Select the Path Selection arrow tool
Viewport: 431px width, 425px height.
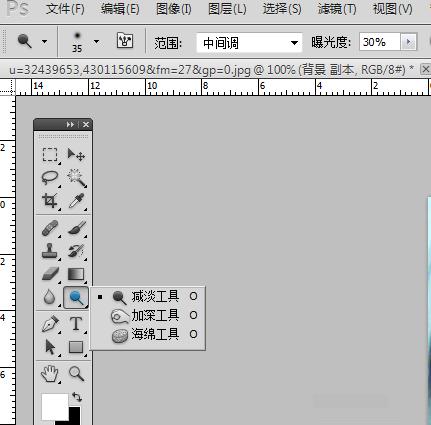[x=50, y=347]
